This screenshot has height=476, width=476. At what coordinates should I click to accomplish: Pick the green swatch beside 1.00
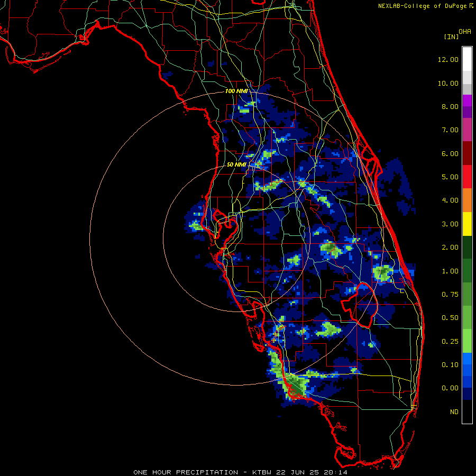[x=467, y=271]
